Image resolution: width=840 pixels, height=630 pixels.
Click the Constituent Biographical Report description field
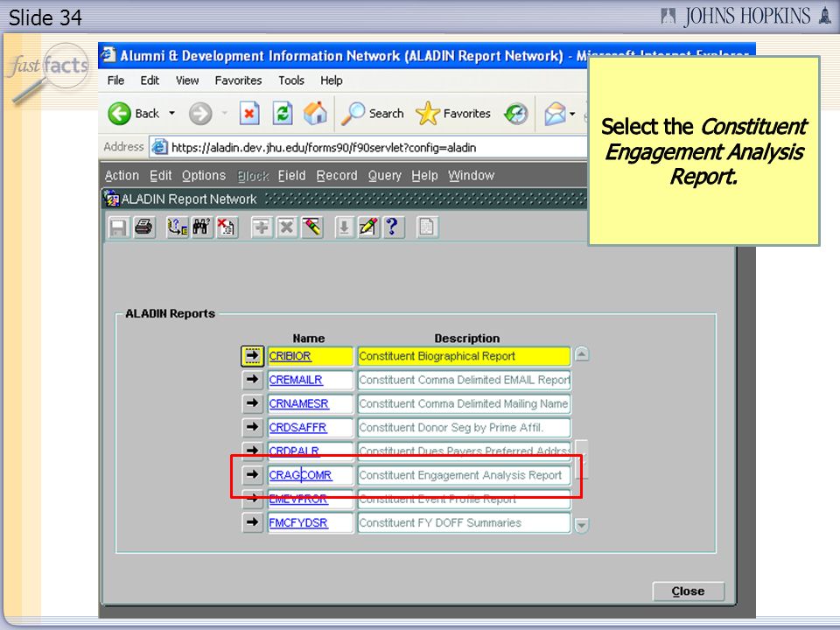(x=464, y=356)
